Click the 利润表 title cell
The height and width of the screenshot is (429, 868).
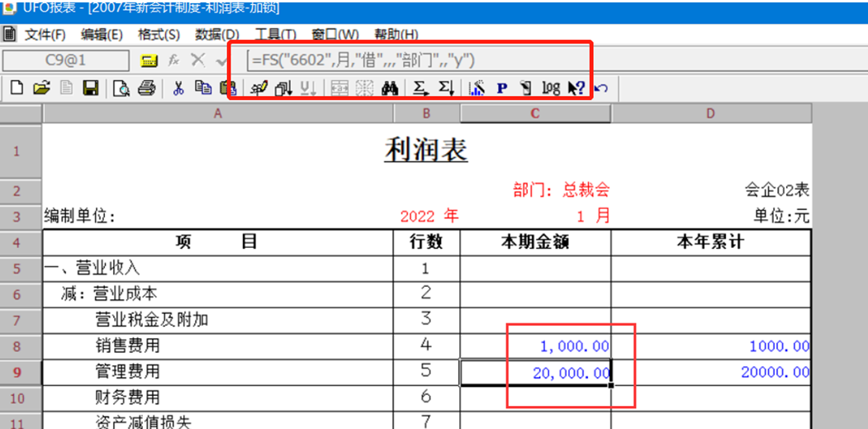(426, 150)
